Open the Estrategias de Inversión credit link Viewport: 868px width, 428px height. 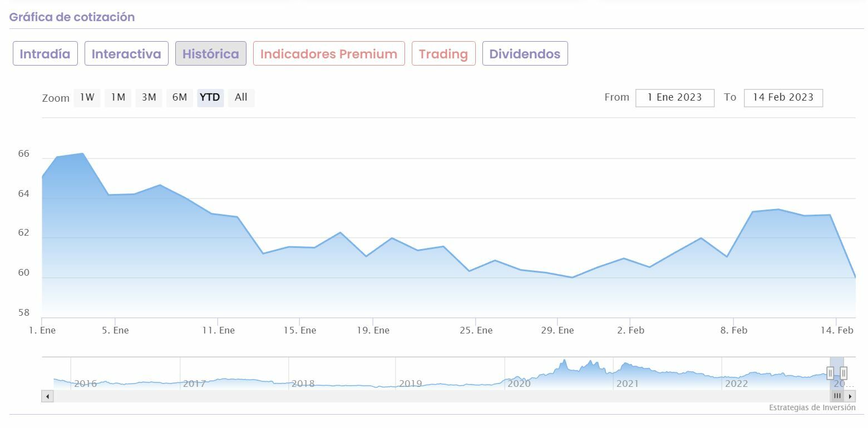click(812, 408)
